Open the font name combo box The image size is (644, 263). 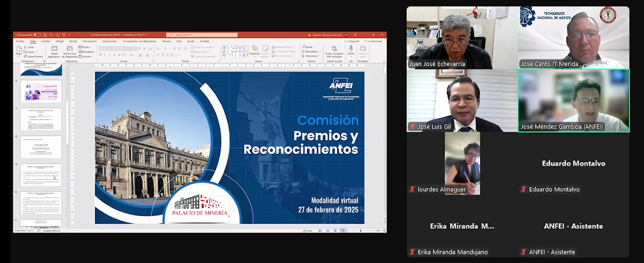(x=113, y=49)
